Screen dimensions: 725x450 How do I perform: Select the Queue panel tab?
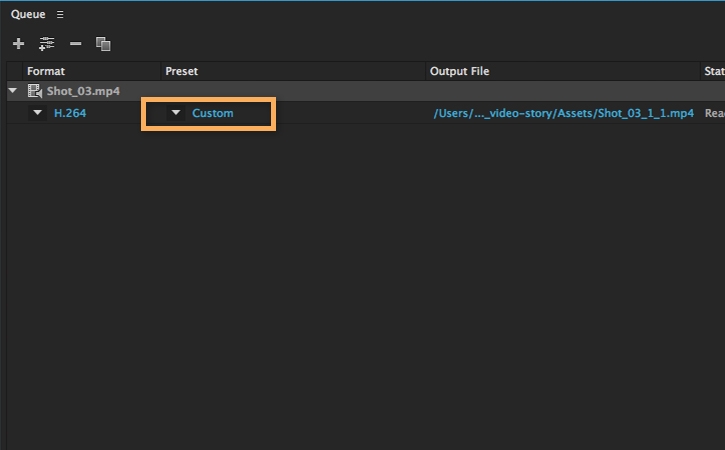pyautogui.click(x=29, y=15)
